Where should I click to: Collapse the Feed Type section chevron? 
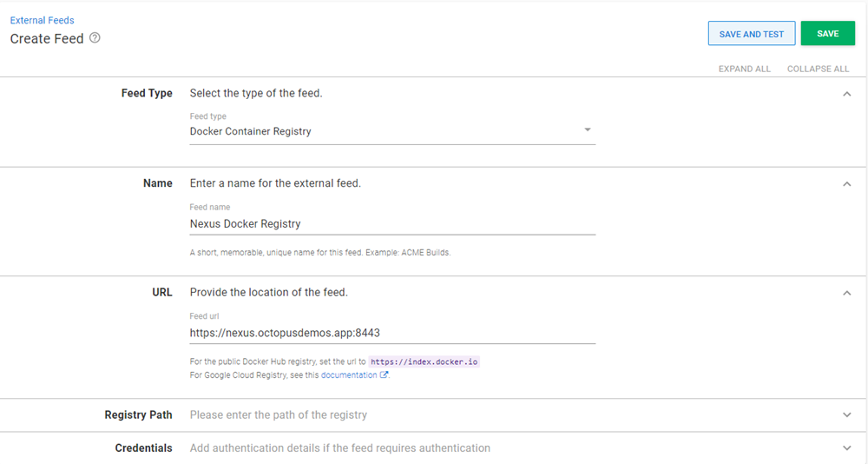(x=846, y=94)
